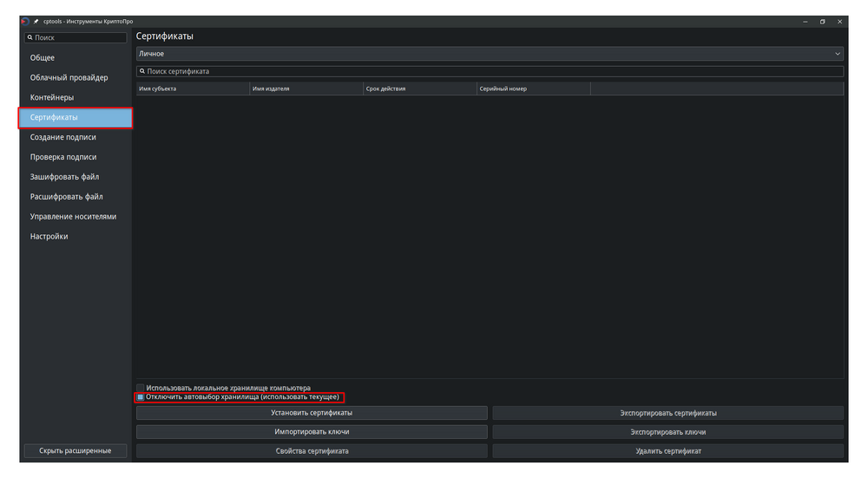Click the cptools app icon in title bar
Image resolution: width=868 pixels, height=485 pixels.
coord(25,21)
